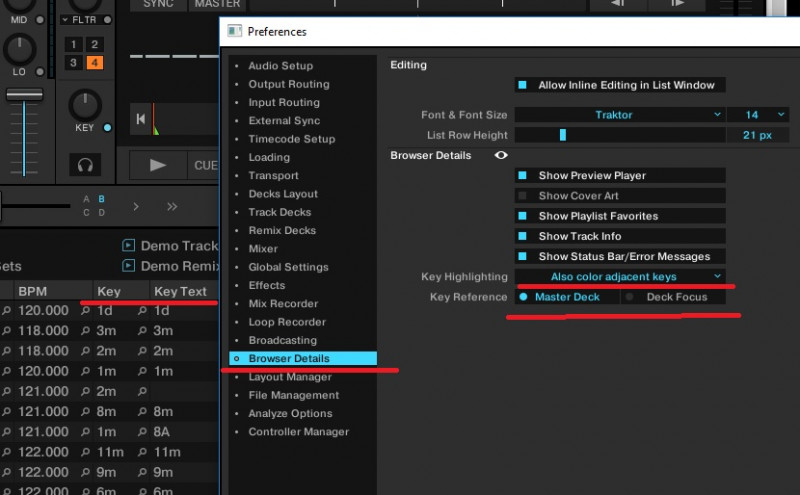The image size is (800, 495).
Task: Toggle the blue KEY lock indicator
Action: click(107, 128)
